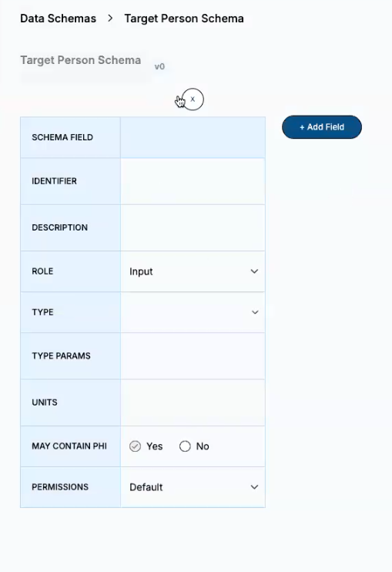Click Target Person Schema breadcrumb item
This screenshot has width=392, height=572.
(x=184, y=19)
